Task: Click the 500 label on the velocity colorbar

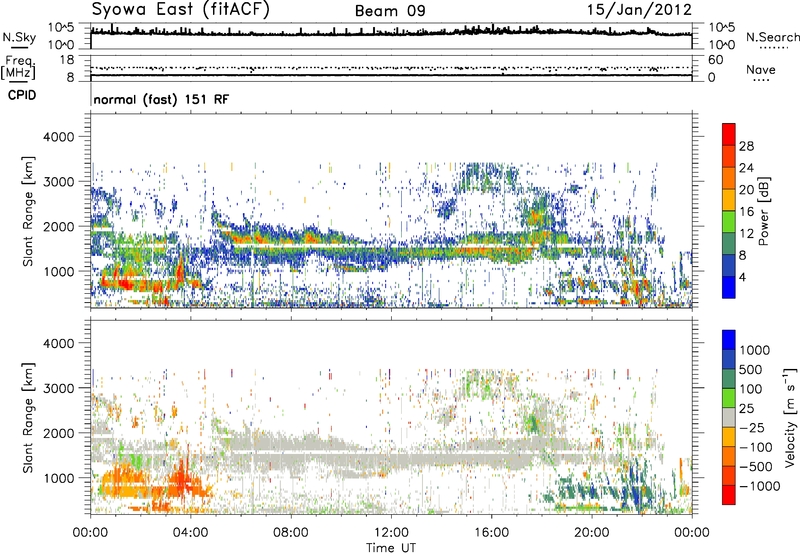Action: point(753,369)
